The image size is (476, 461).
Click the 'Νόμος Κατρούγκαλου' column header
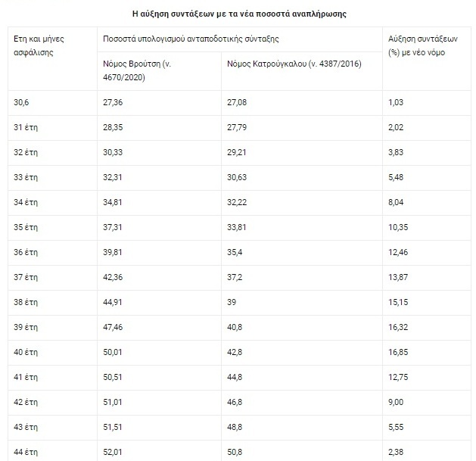pyautogui.click(x=294, y=64)
